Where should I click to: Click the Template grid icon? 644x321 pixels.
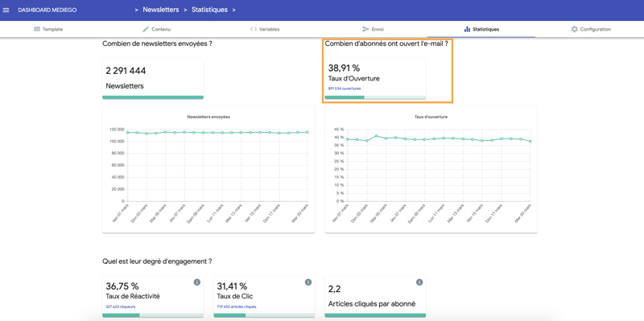pyautogui.click(x=37, y=29)
